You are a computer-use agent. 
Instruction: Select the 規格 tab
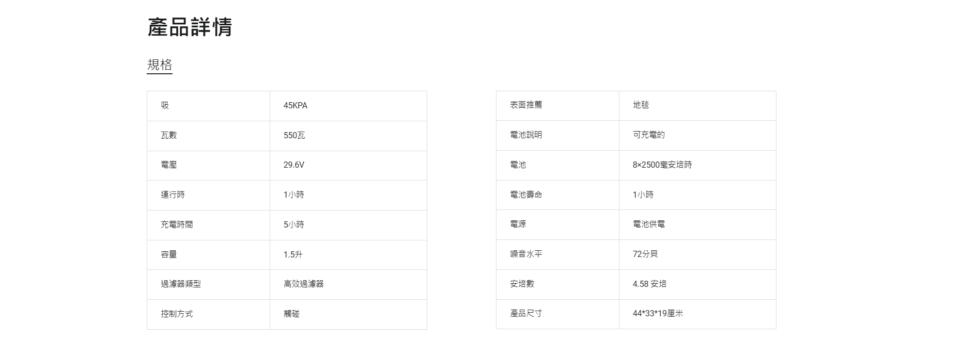[160, 65]
